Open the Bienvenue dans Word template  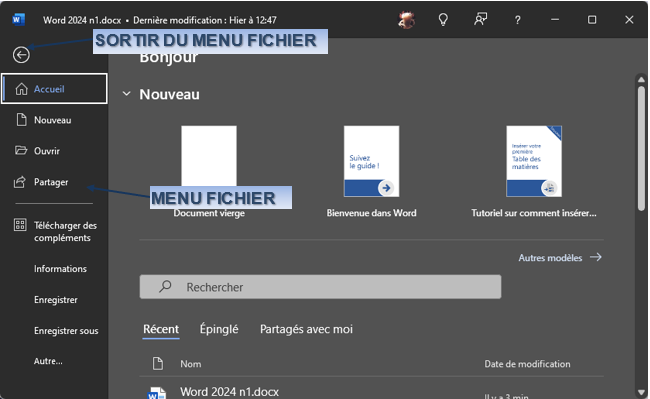click(x=371, y=162)
